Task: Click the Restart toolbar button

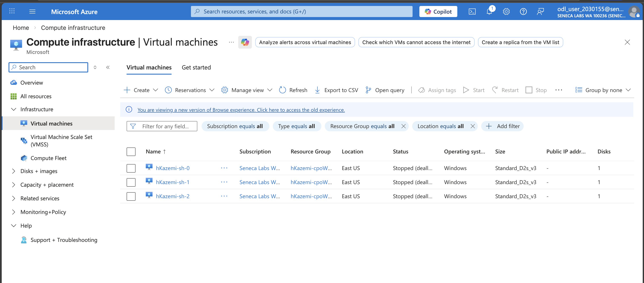Action: tap(505, 90)
